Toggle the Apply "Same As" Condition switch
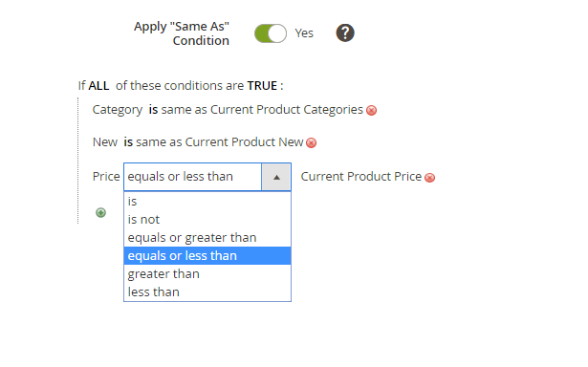The height and width of the screenshot is (367, 588). click(271, 33)
